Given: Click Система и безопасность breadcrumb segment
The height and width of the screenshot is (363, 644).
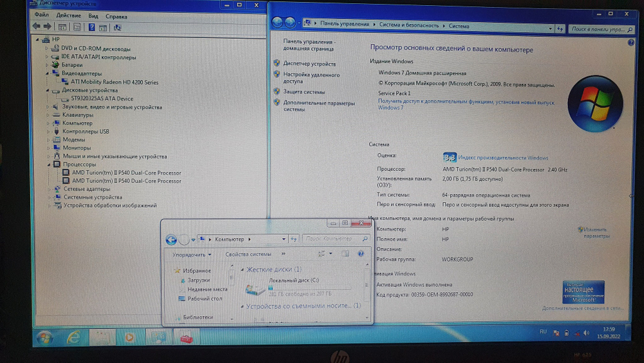Looking at the screenshot, I should pos(409,25).
